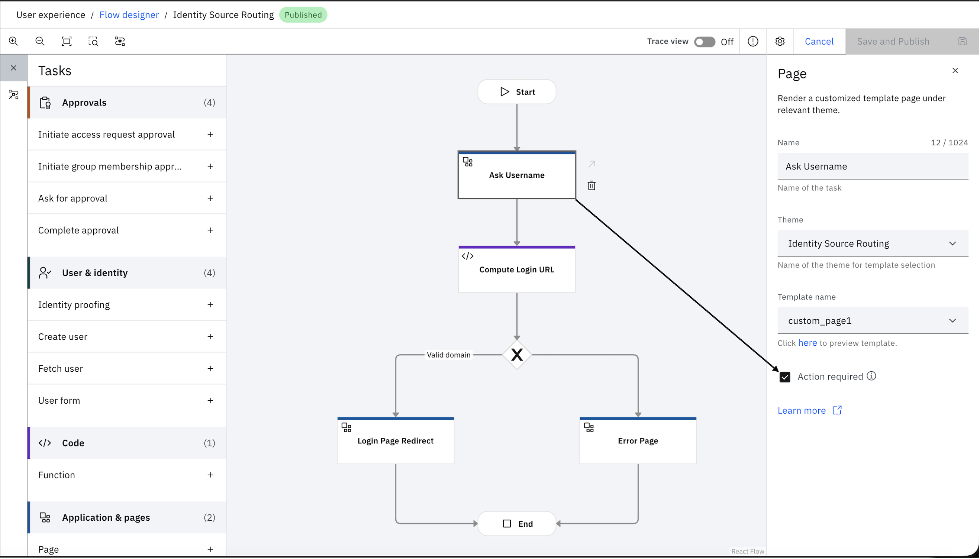Toggle the Trace view switch
980x559 pixels.
click(x=705, y=42)
